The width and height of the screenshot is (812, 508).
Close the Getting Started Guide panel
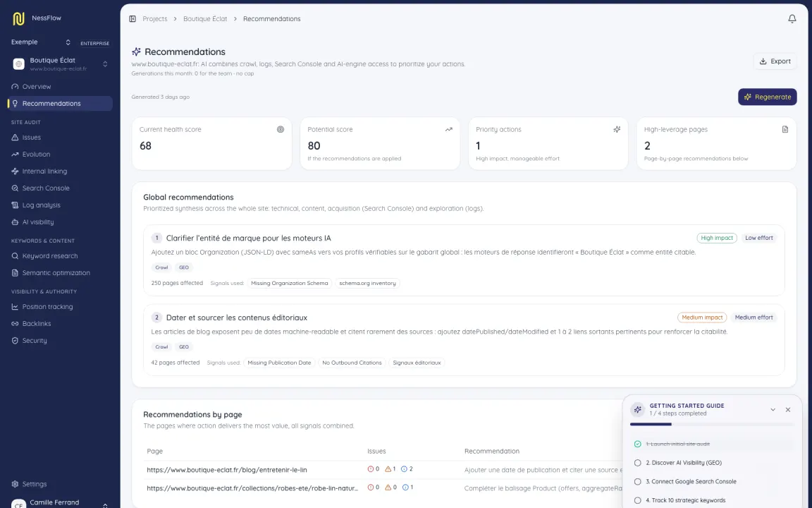[x=787, y=409]
